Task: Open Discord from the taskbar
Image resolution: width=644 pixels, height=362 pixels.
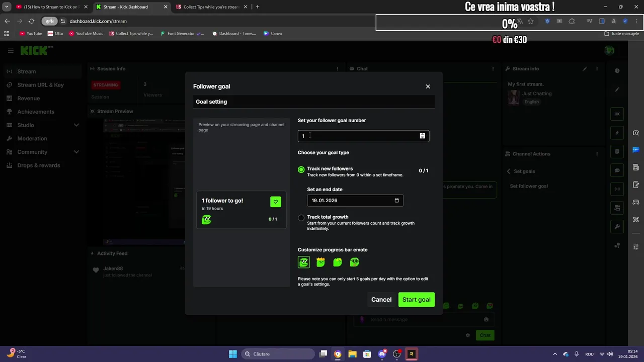Action: point(382,354)
